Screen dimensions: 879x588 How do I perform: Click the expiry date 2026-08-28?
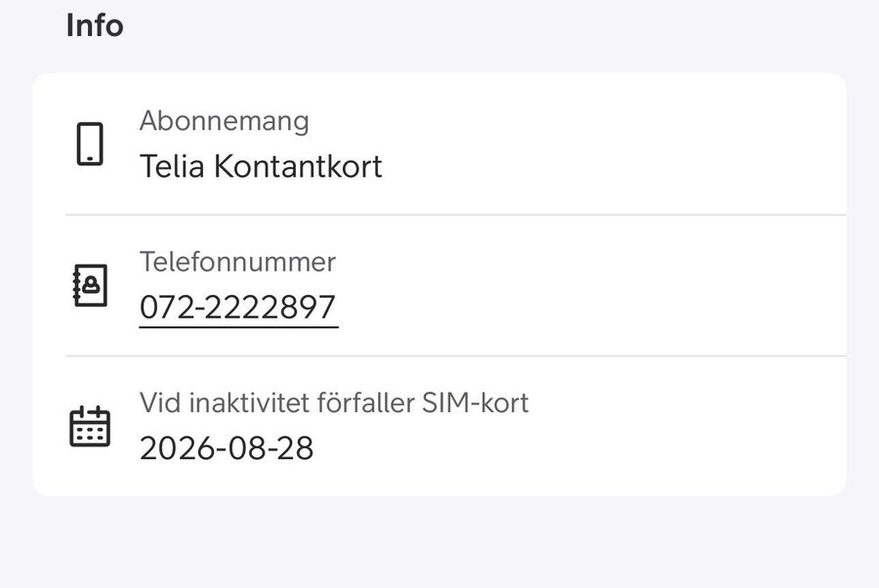point(227,448)
